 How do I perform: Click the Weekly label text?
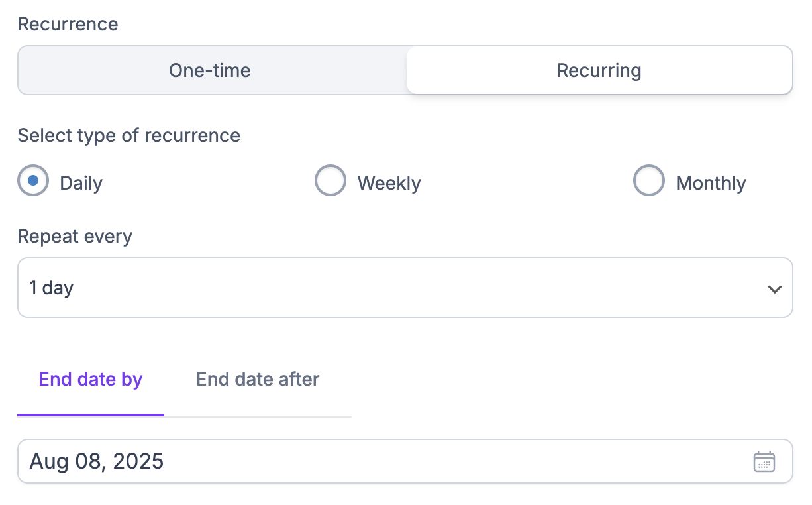click(389, 183)
